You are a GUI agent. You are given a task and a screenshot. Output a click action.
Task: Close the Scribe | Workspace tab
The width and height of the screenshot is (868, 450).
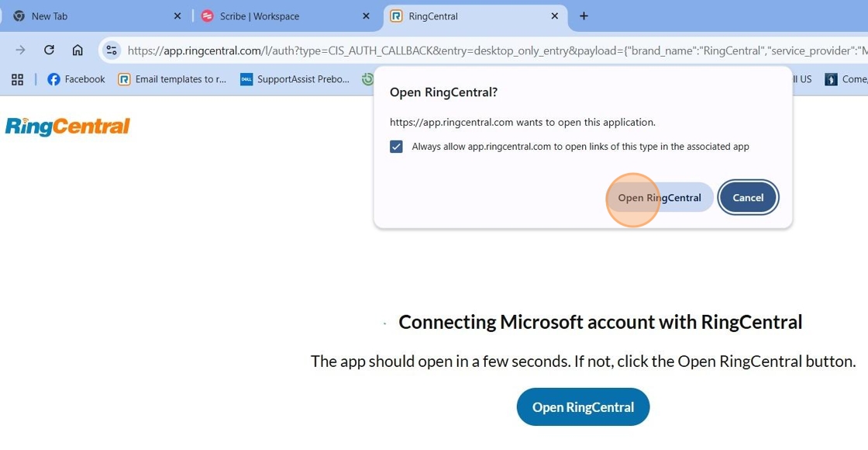click(366, 16)
